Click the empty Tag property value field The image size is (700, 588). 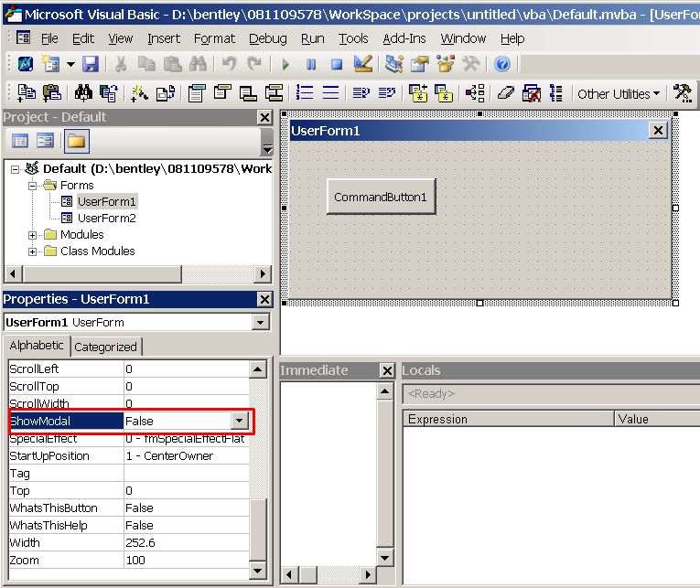pos(187,474)
